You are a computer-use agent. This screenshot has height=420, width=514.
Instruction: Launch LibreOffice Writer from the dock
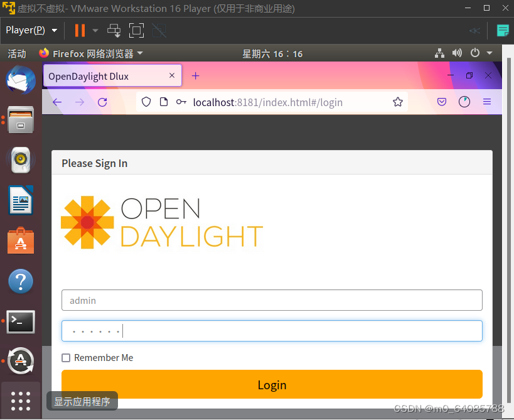coord(21,200)
